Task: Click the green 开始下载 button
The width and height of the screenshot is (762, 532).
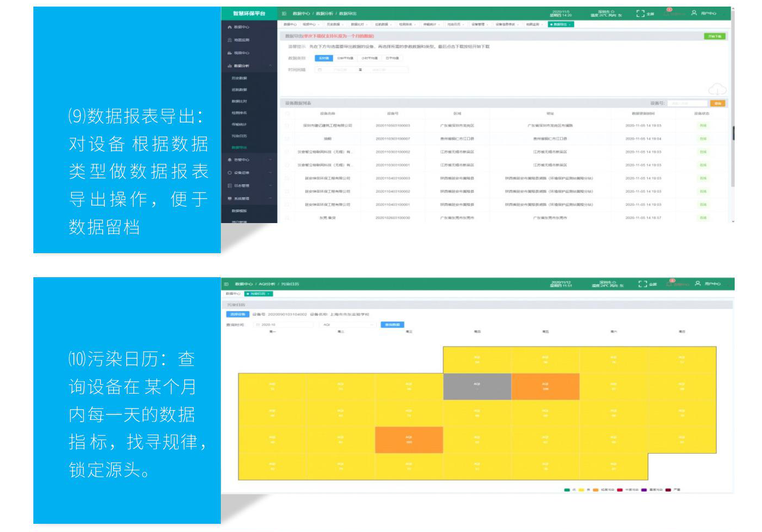Action: pyautogui.click(x=714, y=36)
